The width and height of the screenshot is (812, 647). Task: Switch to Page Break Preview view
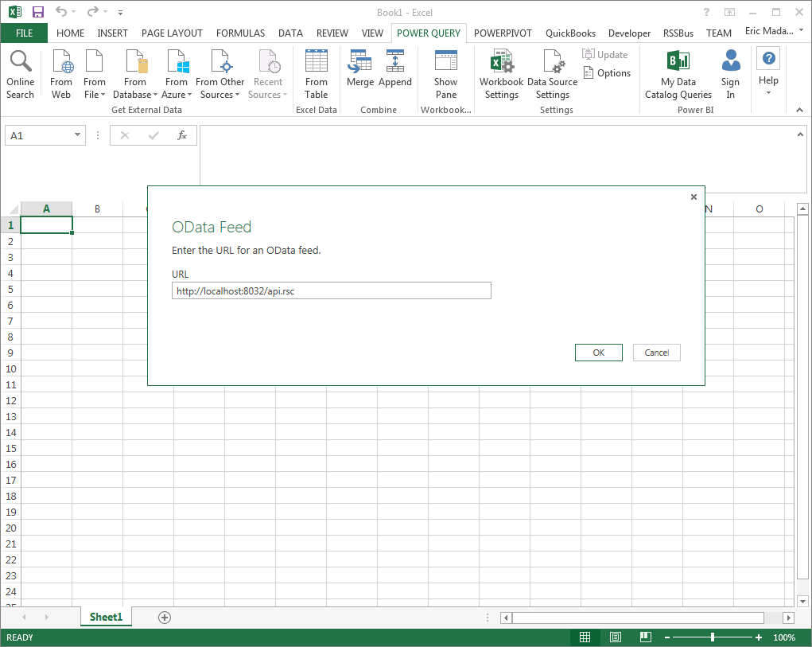click(645, 637)
